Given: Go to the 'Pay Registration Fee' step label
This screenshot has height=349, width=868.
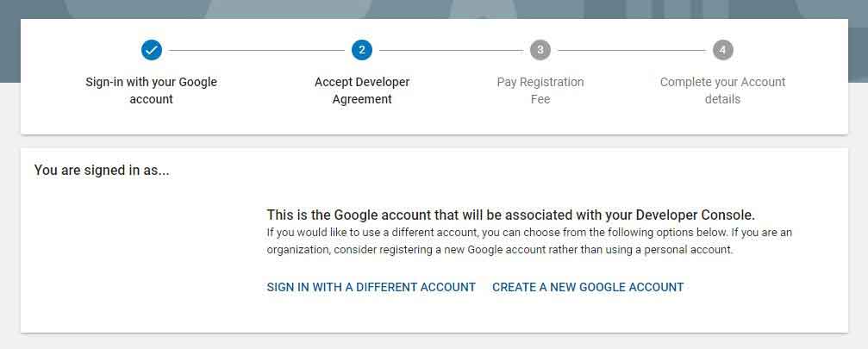Looking at the screenshot, I should (x=540, y=90).
